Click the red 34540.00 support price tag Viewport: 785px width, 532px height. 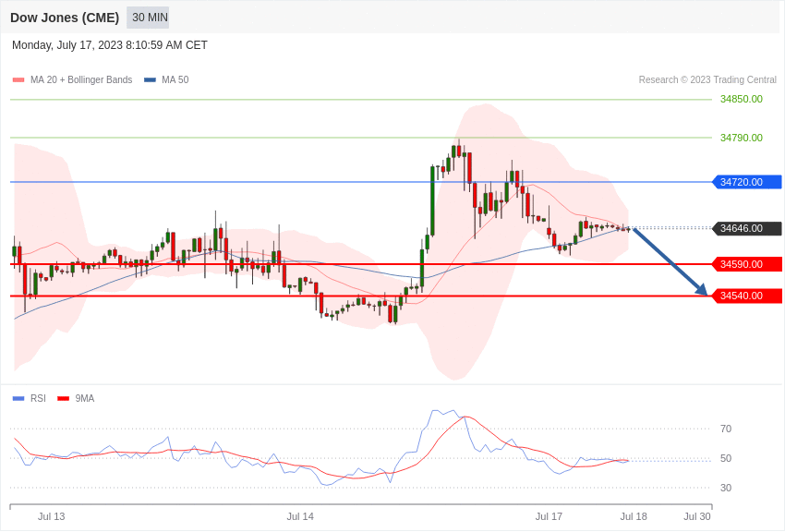click(x=747, y=296)
